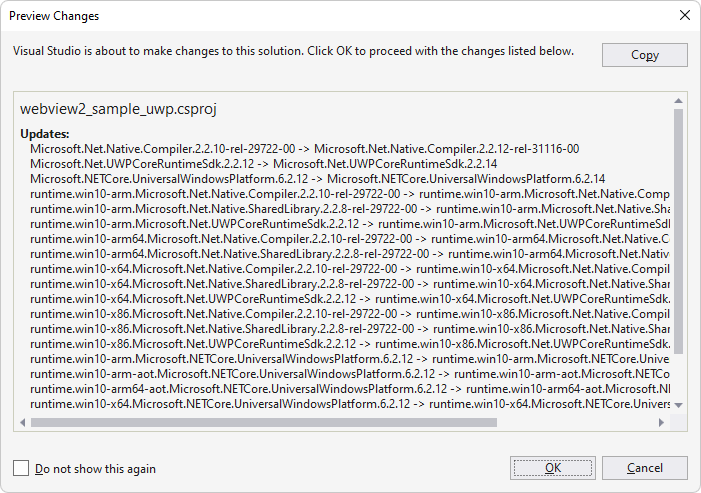Enable the Do not show this again checkbox

tap(21, 468)
